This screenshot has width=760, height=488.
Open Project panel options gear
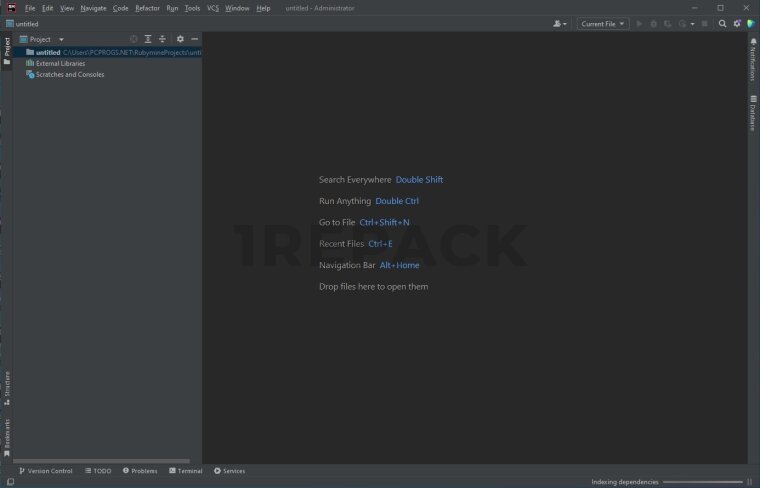pos(180,39)
